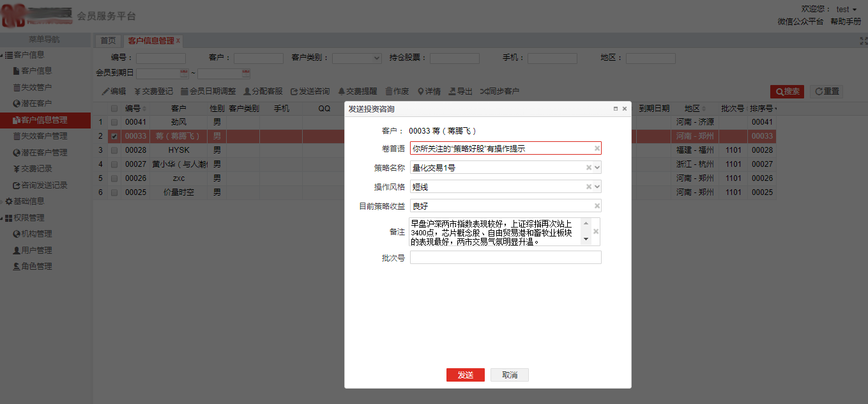Click the 作废 trash toolbar button

tap(397, 91)
